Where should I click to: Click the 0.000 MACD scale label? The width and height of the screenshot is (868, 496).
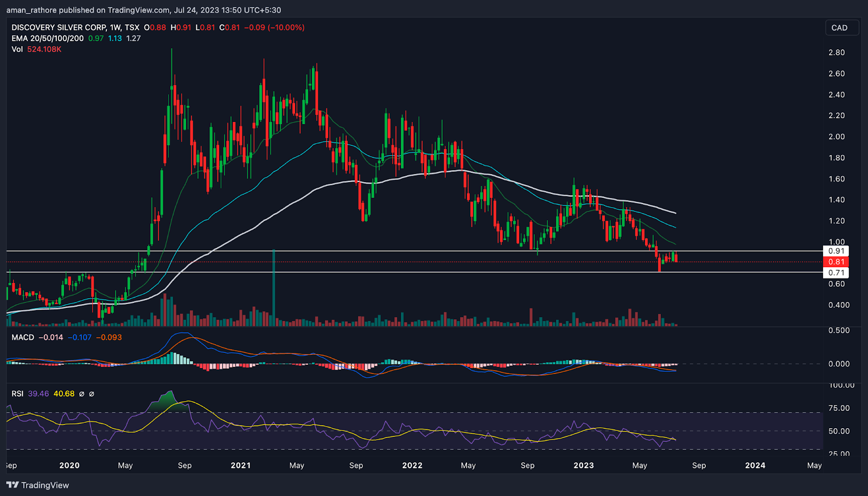pos(839,364)
